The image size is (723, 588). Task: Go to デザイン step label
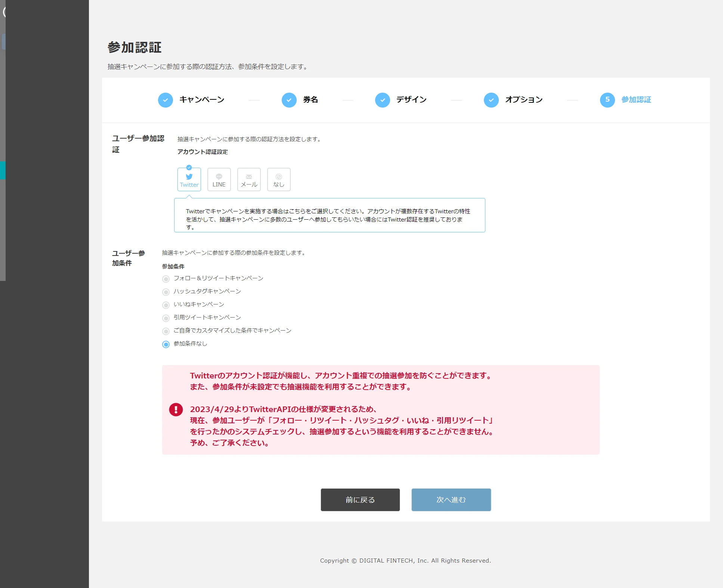click(411, 100)
